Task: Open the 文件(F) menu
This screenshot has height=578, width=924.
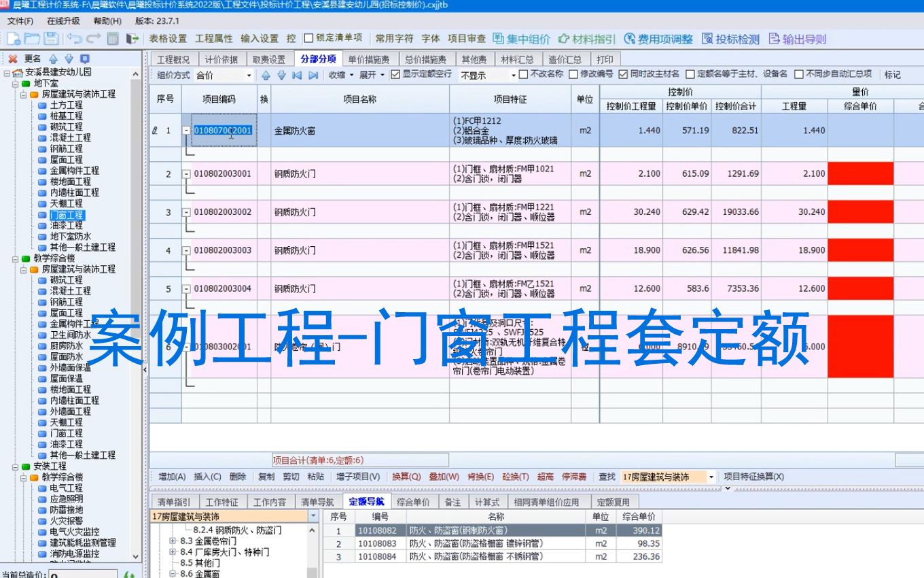Action: point(20,21)
